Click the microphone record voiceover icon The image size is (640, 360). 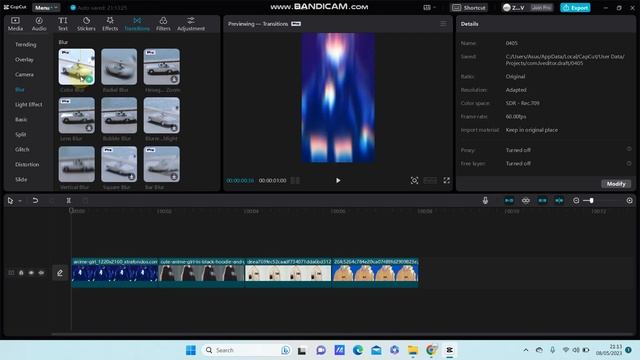485,200
